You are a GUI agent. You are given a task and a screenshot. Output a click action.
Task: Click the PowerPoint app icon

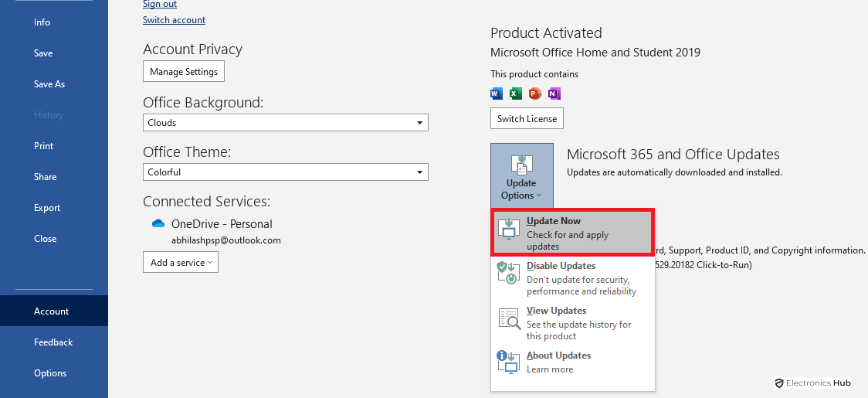[534, 94]
